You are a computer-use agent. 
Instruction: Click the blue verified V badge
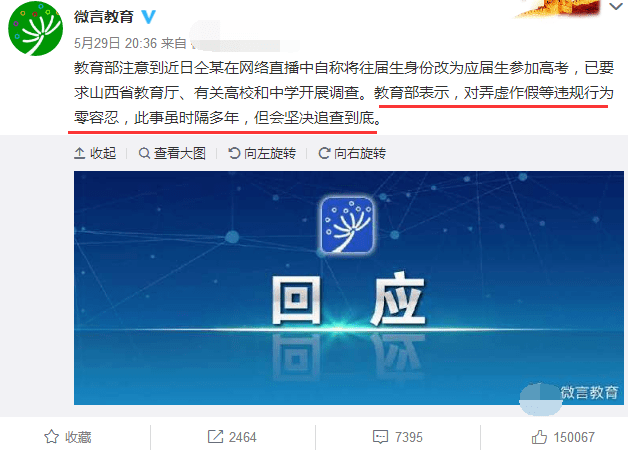coord(149,17)
